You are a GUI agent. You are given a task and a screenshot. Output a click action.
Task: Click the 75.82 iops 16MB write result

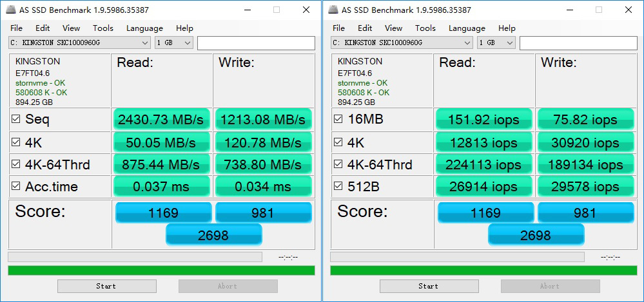[x=586, y=119]
